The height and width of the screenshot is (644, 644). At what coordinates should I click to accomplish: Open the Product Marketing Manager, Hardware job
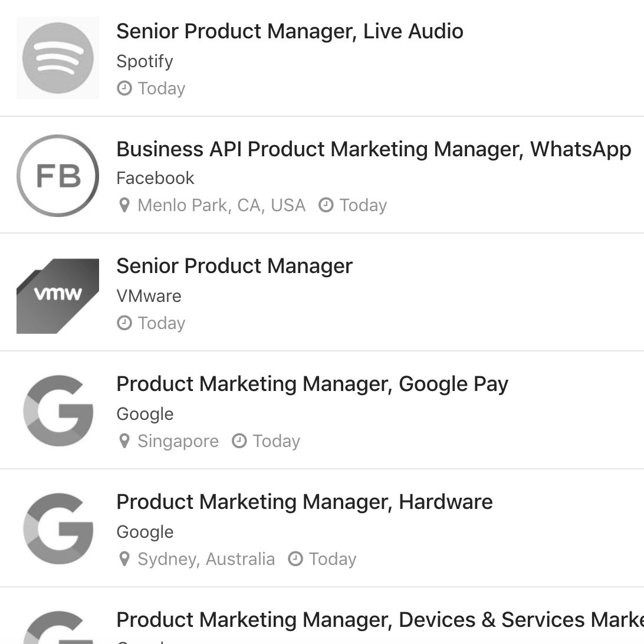304,501
